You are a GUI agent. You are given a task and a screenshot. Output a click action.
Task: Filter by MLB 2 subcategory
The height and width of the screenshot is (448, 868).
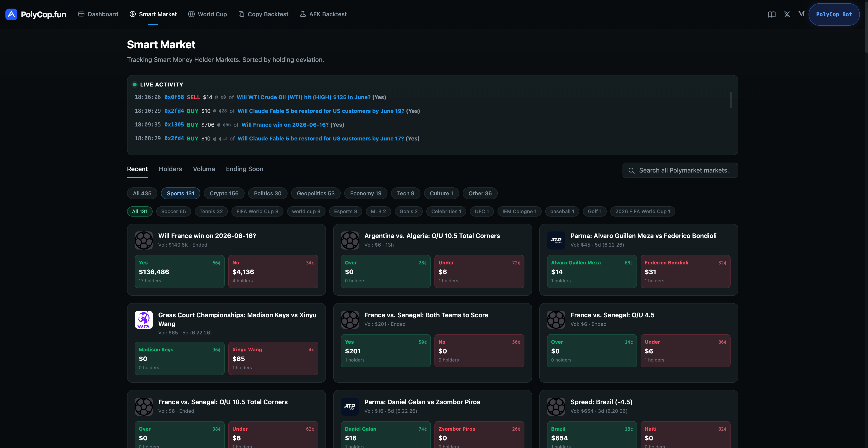378,211
